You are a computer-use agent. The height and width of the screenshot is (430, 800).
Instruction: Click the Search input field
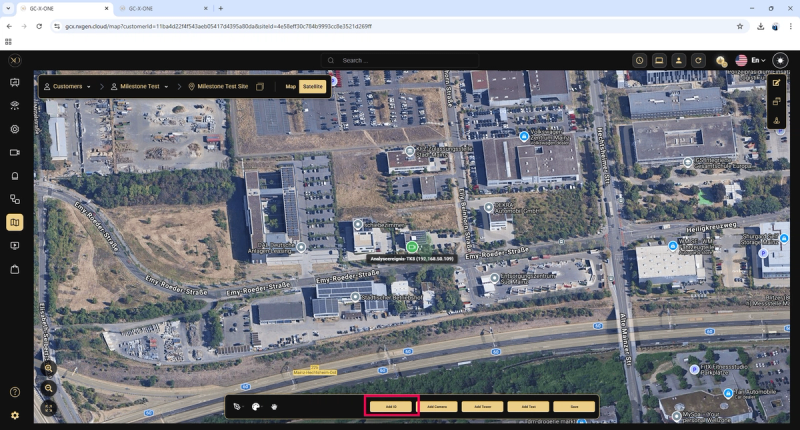point(400,60)
